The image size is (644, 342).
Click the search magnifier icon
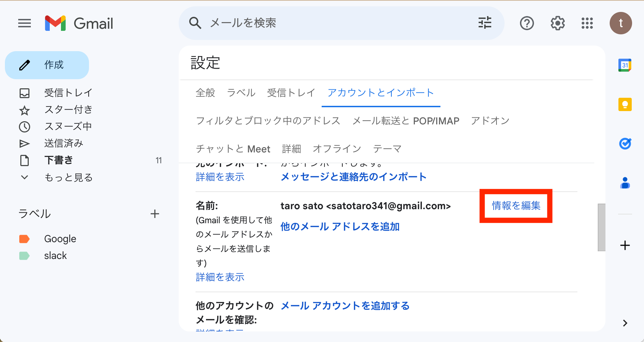195,23
